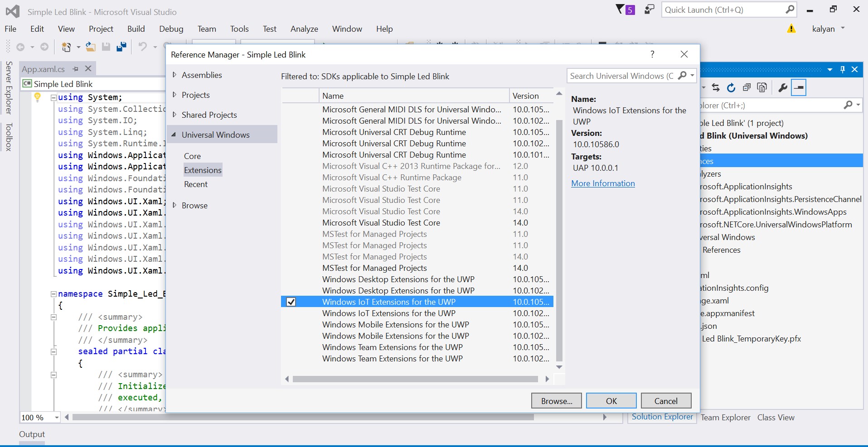The image size is (868, 447).
Task: Expand the Shared Projects category
Action: 175,115
